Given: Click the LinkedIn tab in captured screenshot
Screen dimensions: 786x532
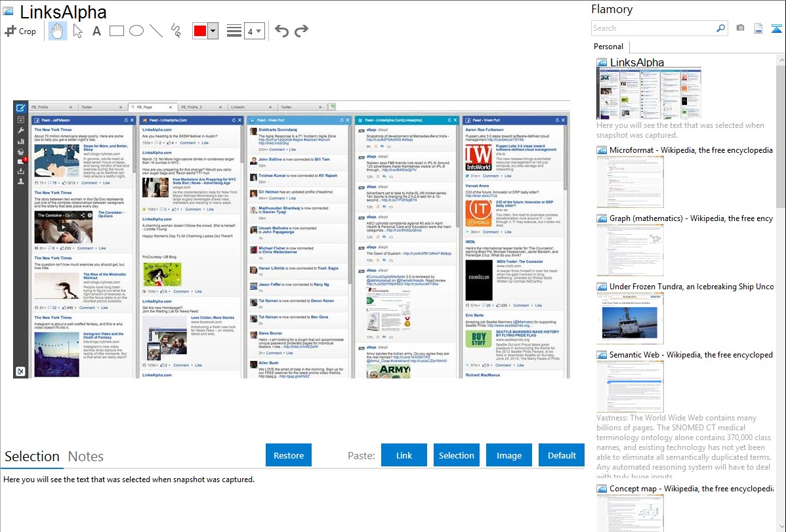Looking at the screenshot, I should click(x=251, y=107).
